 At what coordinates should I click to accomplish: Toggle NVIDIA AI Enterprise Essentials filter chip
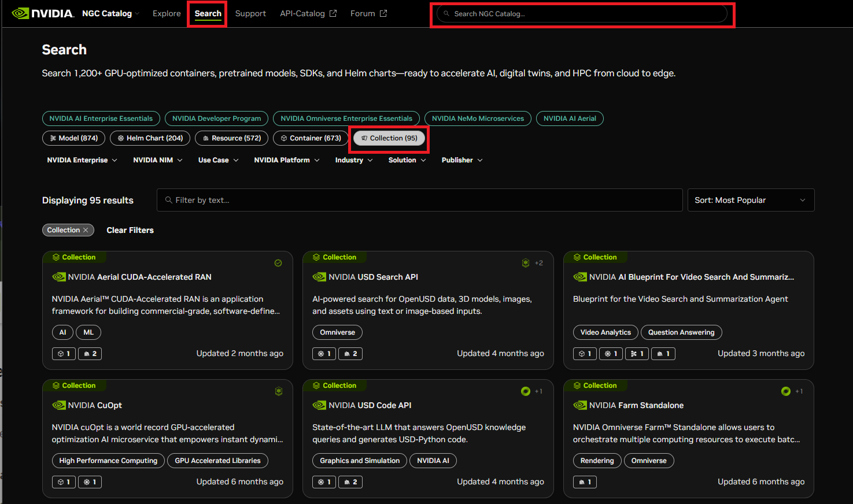pos(101,118)
